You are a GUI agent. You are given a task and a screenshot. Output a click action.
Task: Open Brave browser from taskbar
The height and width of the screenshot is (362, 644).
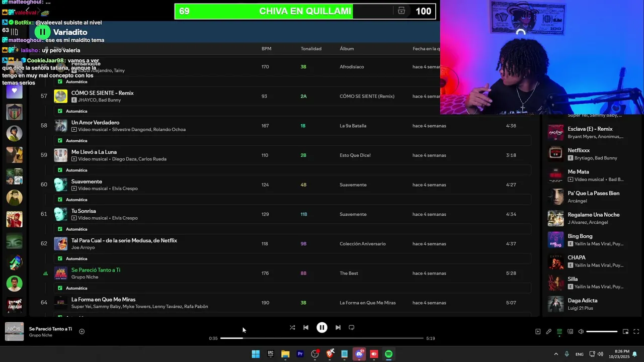click(x=330, y=354)
